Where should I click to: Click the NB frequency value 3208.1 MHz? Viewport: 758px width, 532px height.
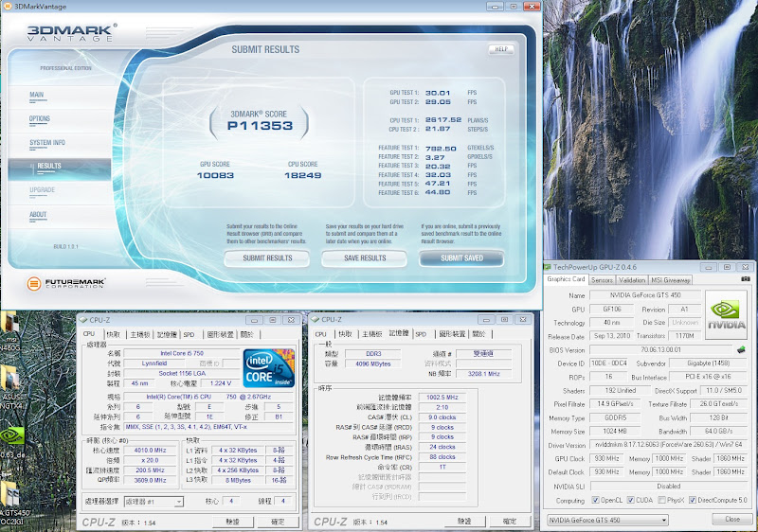[483, 374]
